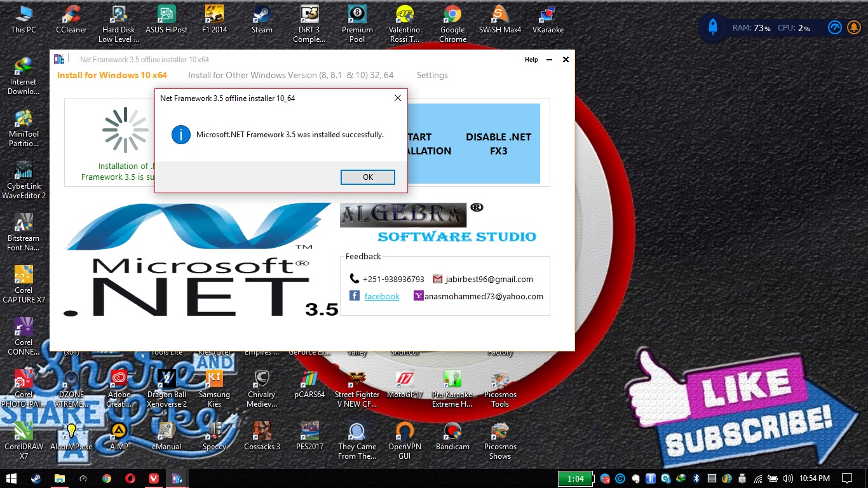This screenshot has height=488, width=868.
Task: Click the 10:54 PM clock
Action: [815, 478]
